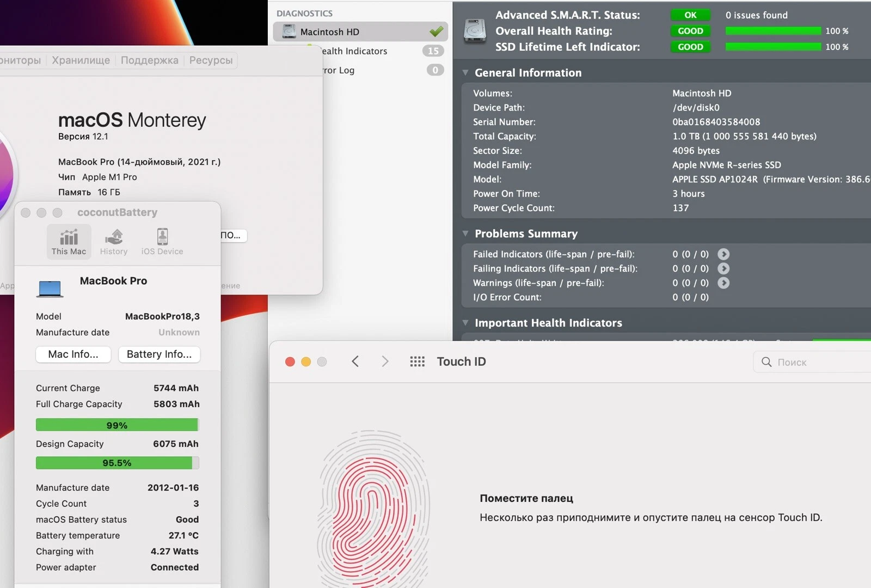Click 2012-01-16 manufacture date value
Viewport: 871px width, 588px height.
[173, 488]
